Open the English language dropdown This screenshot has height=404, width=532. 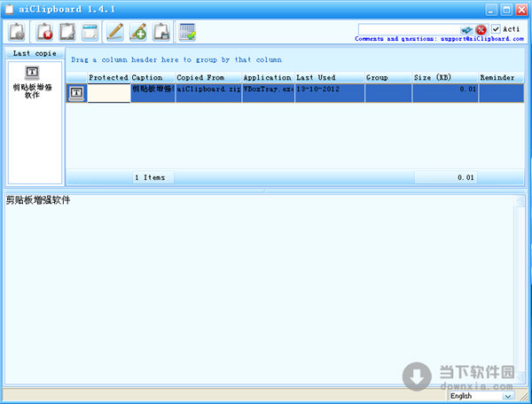coord(481,396)
